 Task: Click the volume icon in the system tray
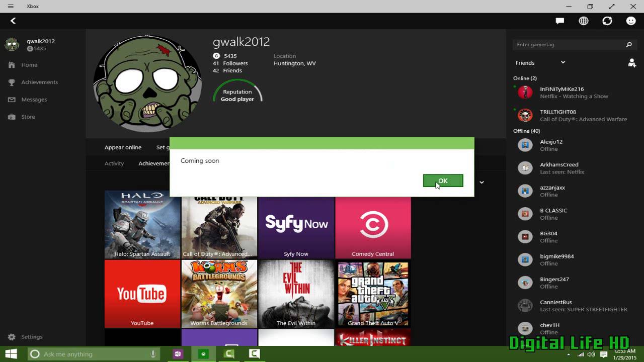591,354
